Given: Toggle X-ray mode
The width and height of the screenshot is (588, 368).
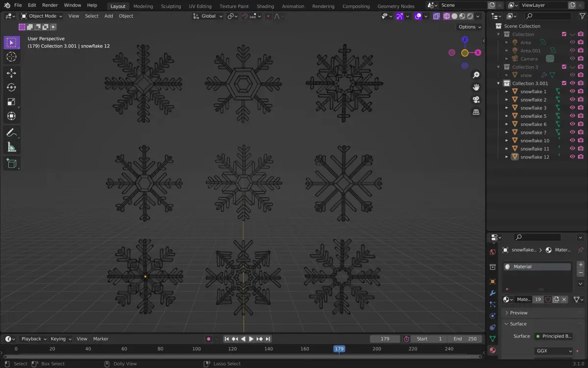Looking at the screenshot, I should tap(436, 16).
